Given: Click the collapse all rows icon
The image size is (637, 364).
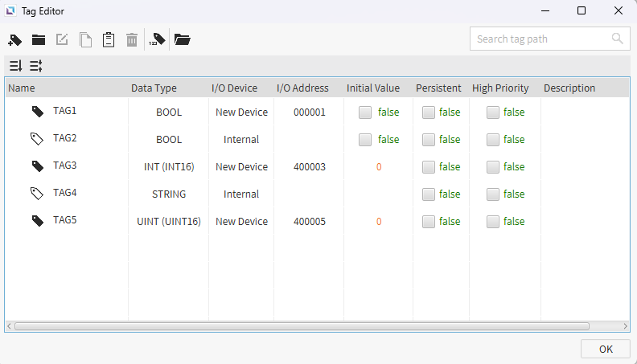Looking at the screenshot, I should [x=36, y=66].
